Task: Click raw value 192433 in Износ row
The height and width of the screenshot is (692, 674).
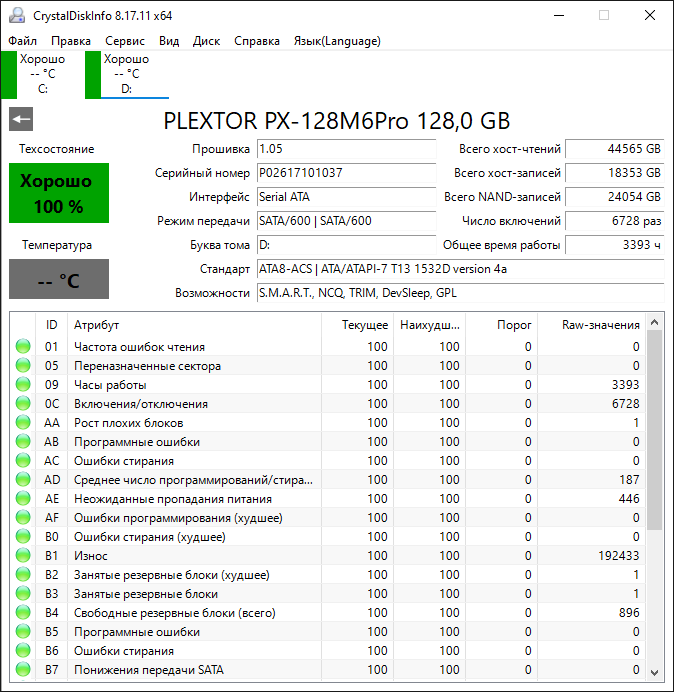Action: 618,555
